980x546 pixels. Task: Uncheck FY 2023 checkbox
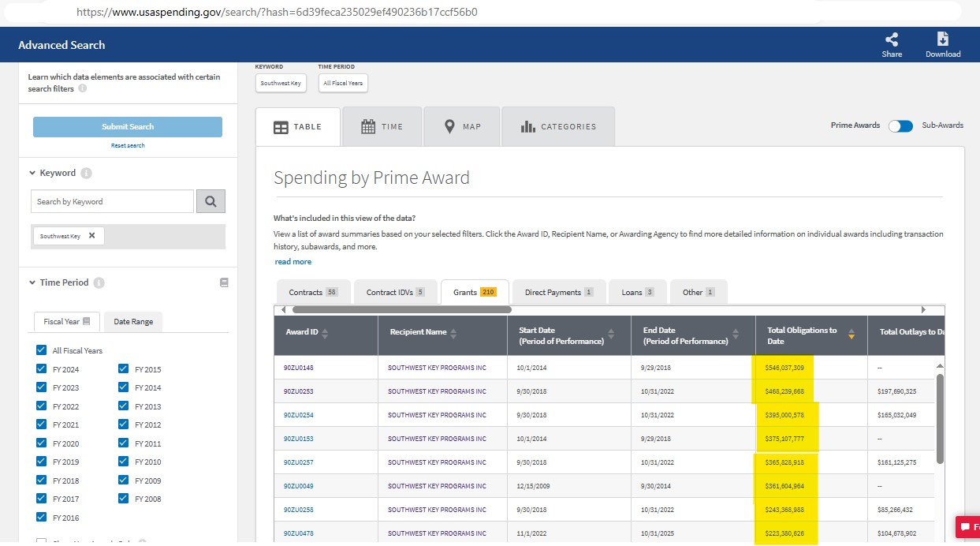coord(41,387)
